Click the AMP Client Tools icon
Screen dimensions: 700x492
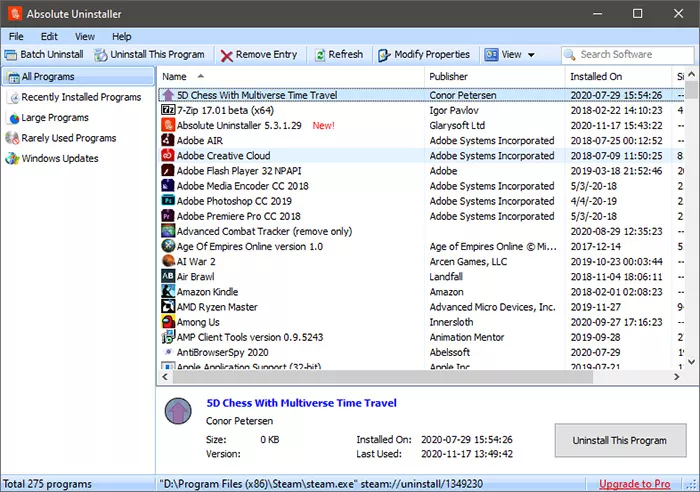pyautogui.click(x=168, y=337)
